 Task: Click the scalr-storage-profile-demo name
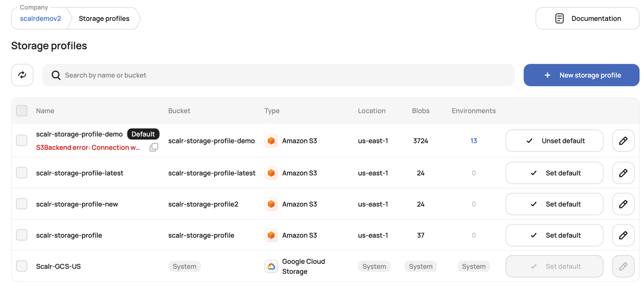tap(79, 134)
